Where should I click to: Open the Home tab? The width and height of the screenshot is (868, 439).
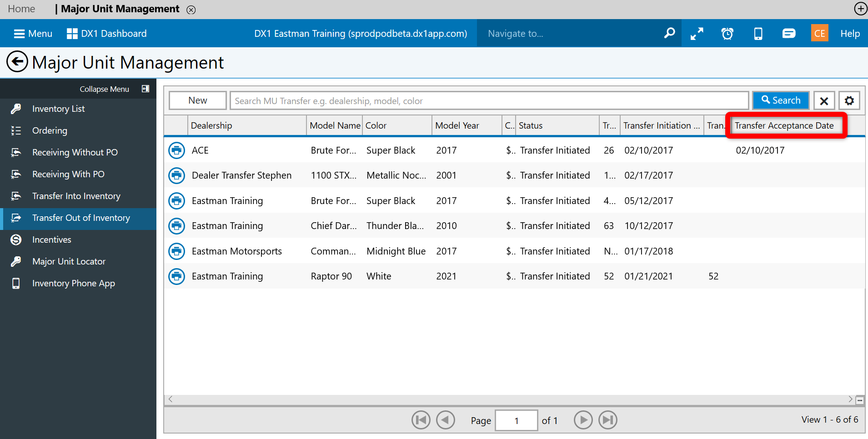(21, 9)
